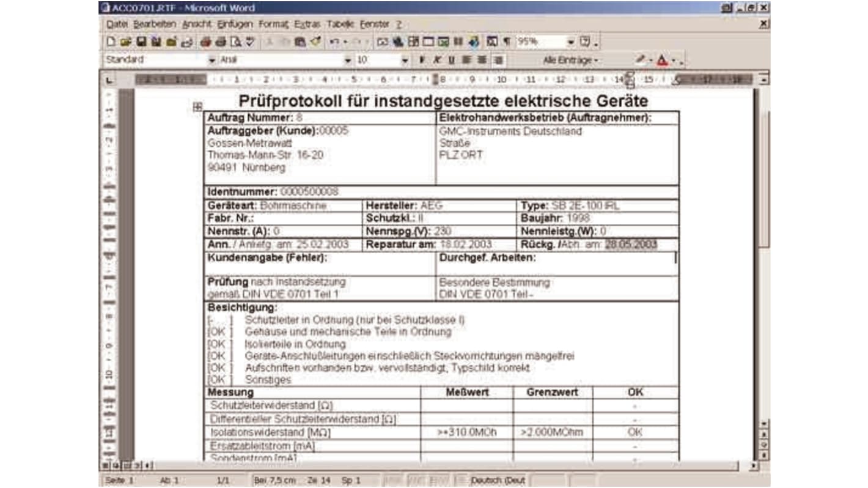The height and width of the screenshot is (488, 868).
Task: Click the >2.000MOhm Grenzwert cell
Action: [551, 432]
